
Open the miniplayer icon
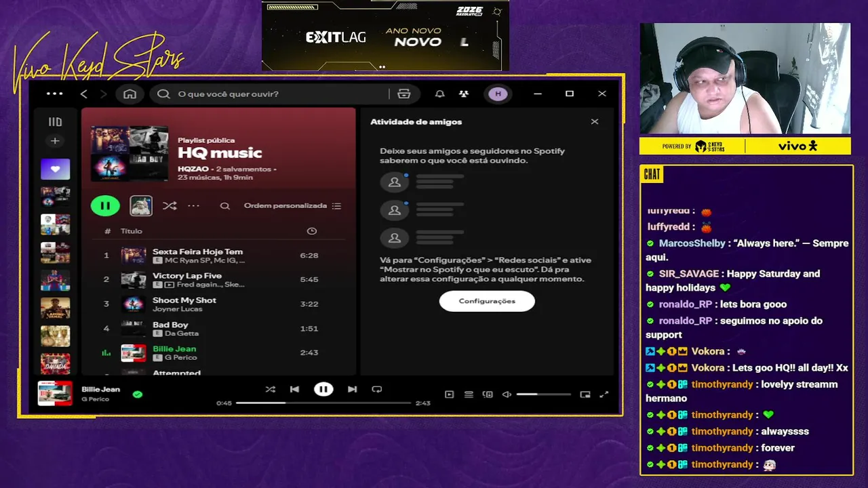(x=585, y=394)
